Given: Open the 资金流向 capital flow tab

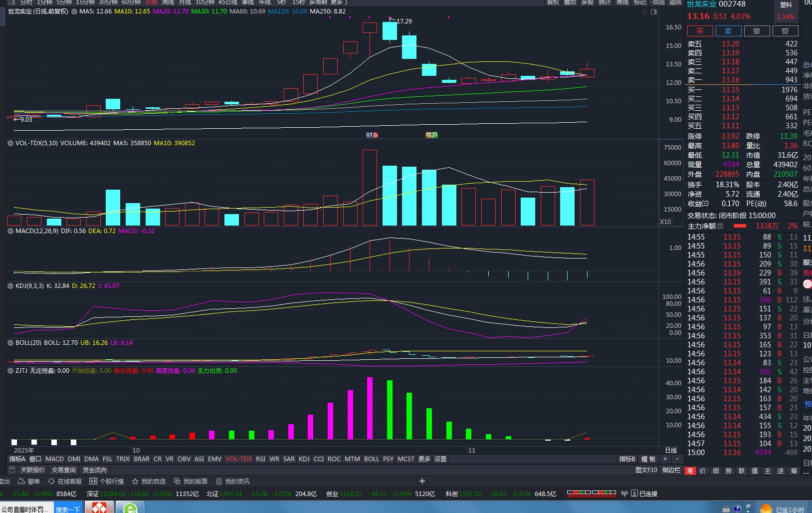Looking at the screenshot, I should click(x=95, y=470).
